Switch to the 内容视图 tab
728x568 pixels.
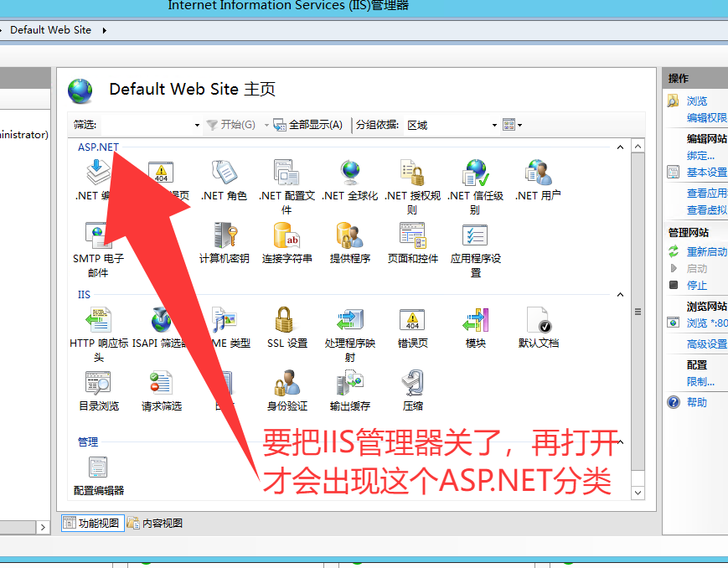click(156, 524)
